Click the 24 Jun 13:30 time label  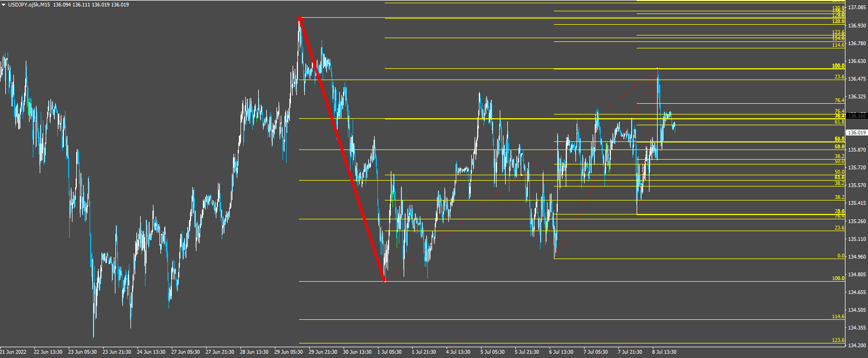pyautogui.click(x=151, y=352)
